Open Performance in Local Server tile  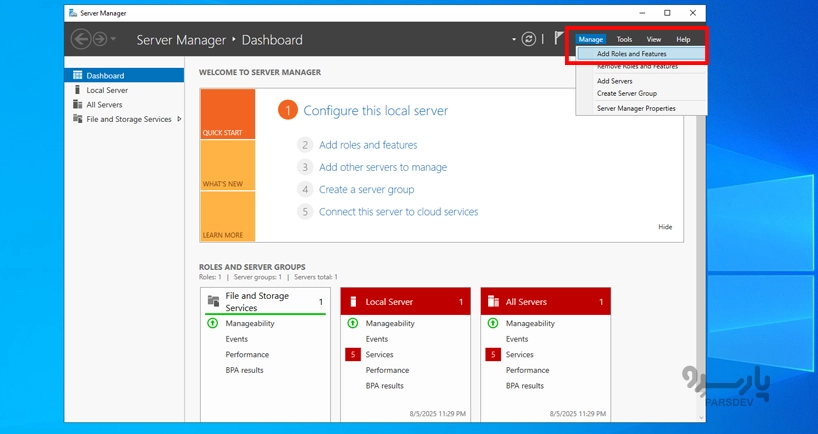coord(388,370)
